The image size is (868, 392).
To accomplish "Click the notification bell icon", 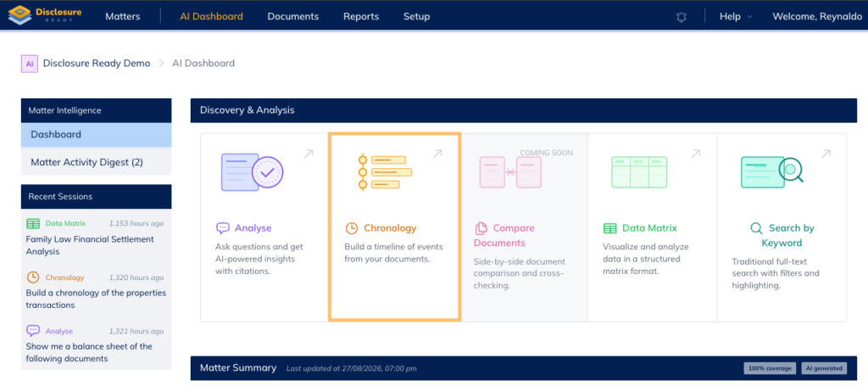I will point(681,17).
